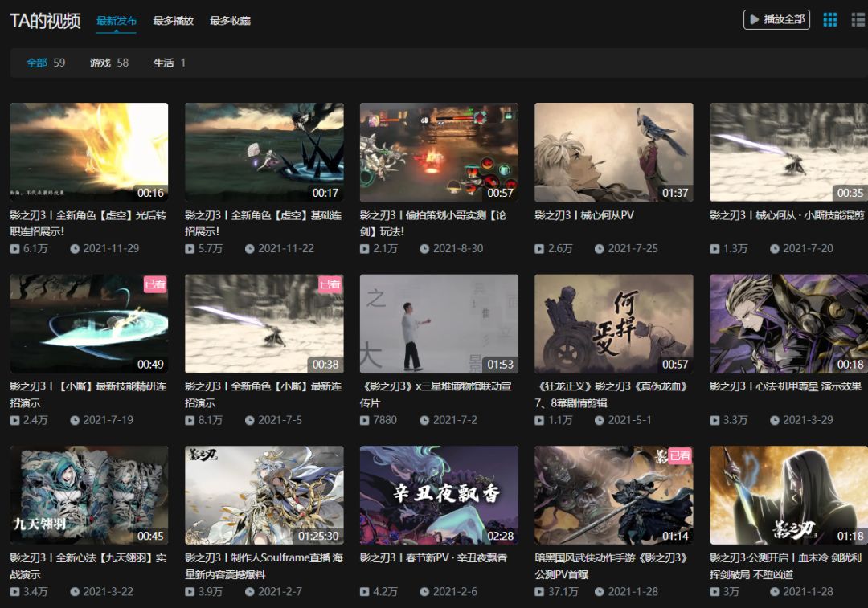Select the 最多收藏 sort tab
The image size is (868, 608).
click(231, 21)
